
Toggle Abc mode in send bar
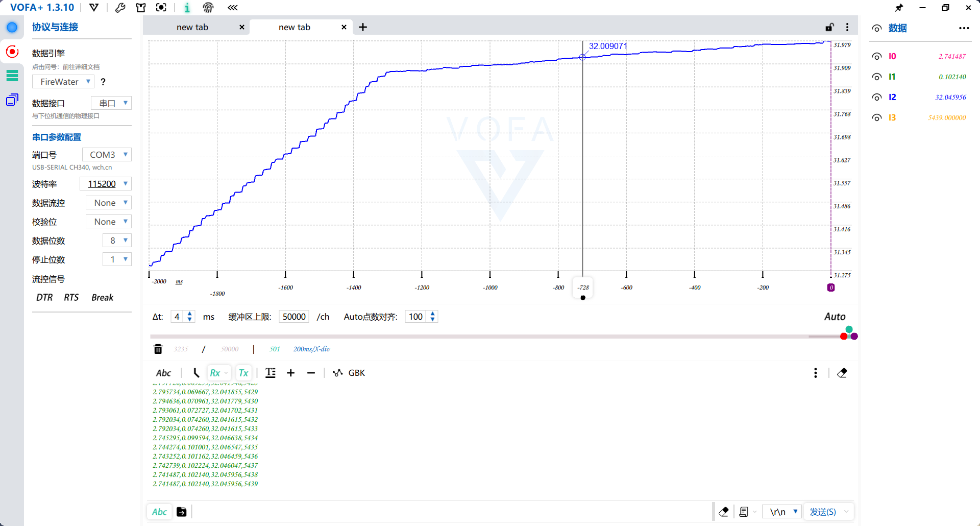click(x=159, y=512)
